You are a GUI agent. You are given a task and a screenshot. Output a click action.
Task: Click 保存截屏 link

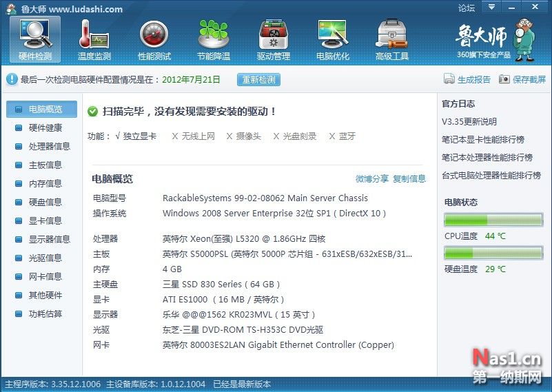[529, 79]
